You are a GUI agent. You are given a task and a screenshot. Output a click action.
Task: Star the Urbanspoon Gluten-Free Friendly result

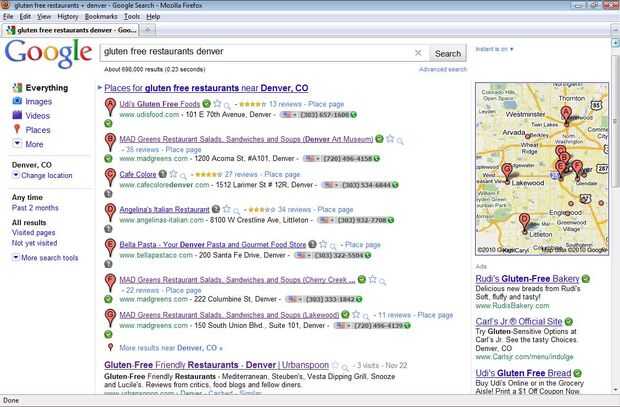pos(335,365)
